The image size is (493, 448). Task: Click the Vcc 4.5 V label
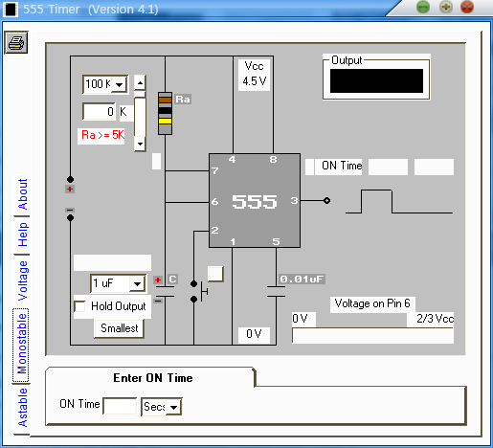(255, 74)
